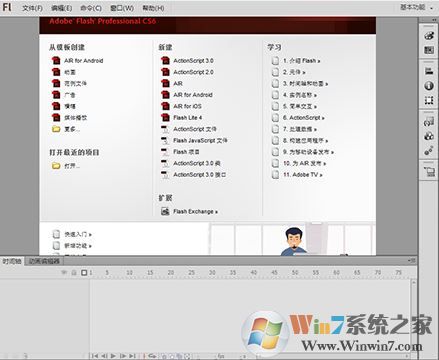Toggle show all layers as outlines
The height and width of the screenshot is (360, 439).
(84, 273)
